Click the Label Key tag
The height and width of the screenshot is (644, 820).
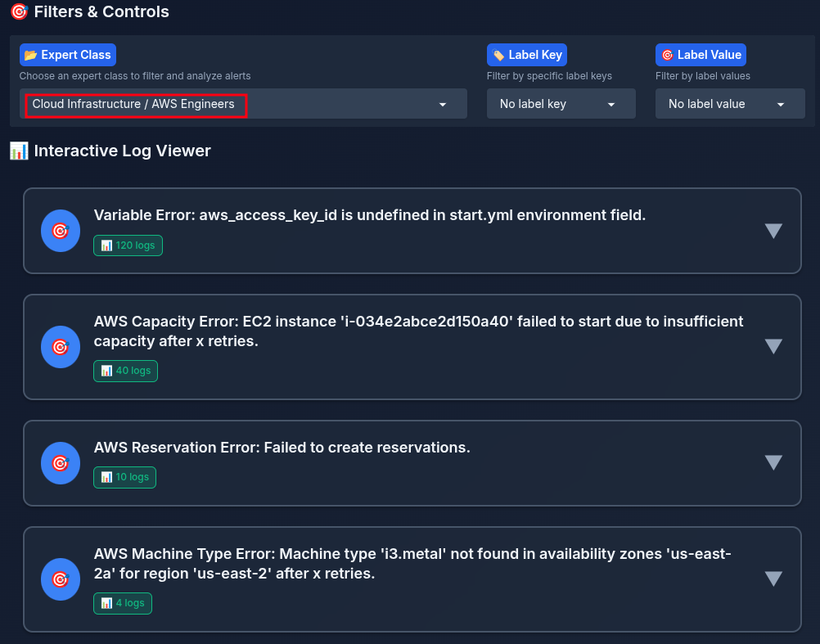pyautogui.click(x=526, y=55)
